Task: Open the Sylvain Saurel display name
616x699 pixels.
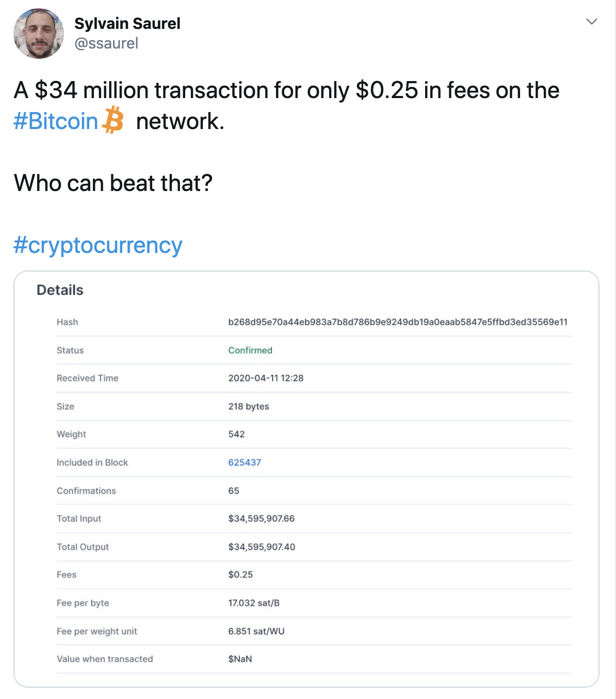Action: tap(127, 24)
